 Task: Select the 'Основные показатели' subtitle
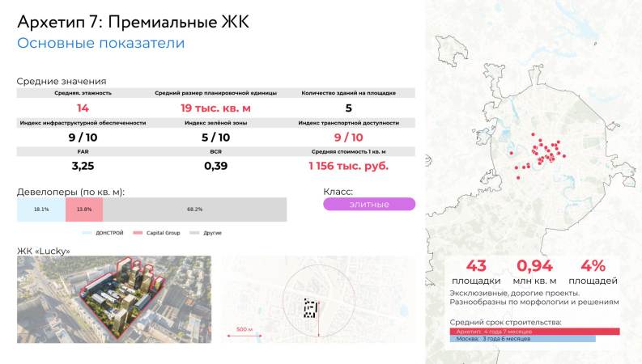(x=100, y=43)
